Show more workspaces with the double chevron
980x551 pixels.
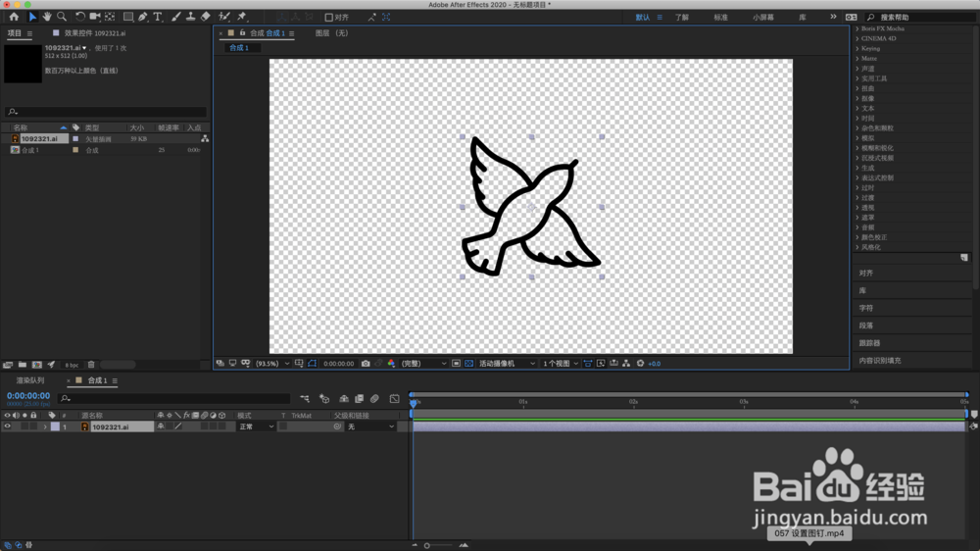point(833,17)
